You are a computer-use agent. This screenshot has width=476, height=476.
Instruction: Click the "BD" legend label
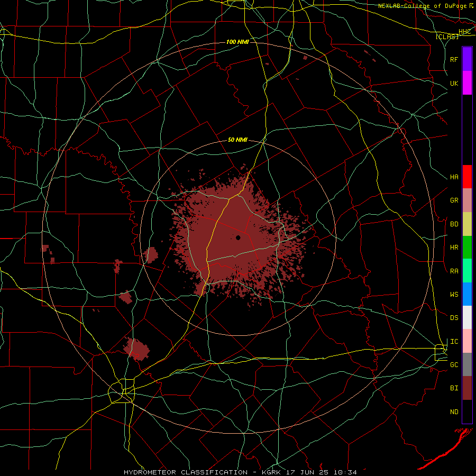pyautogui.click(x=454, y=224)
